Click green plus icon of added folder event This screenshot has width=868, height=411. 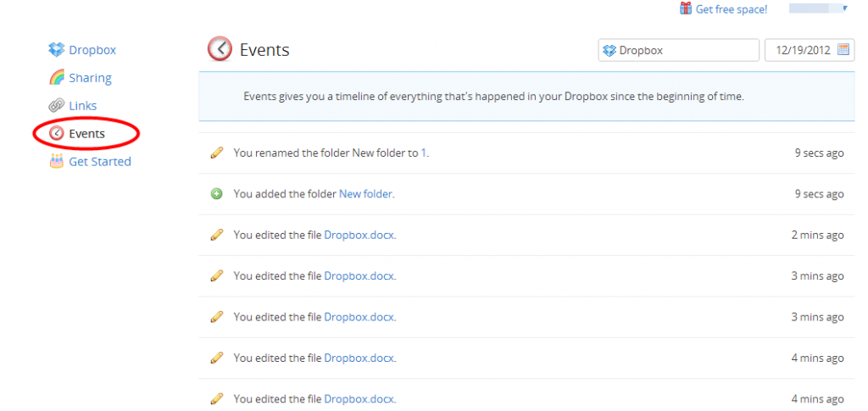[217, 193]
